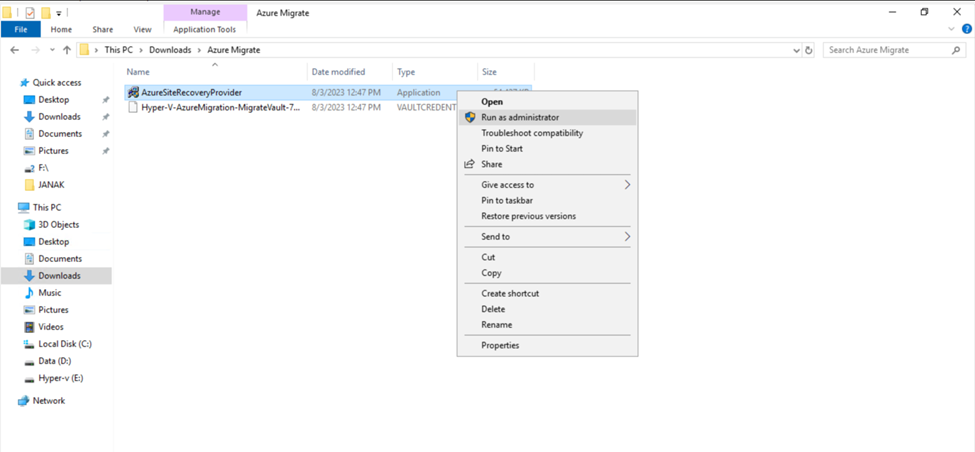Click Share in the context menu
Screen dimensions: 975x452
coord(547,164)
